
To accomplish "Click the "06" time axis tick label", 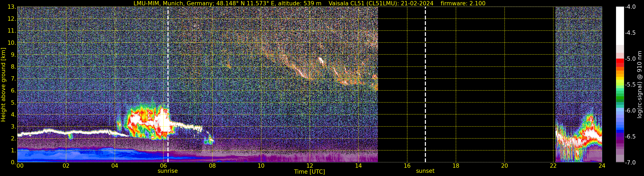I will click(x=163, y=166).
